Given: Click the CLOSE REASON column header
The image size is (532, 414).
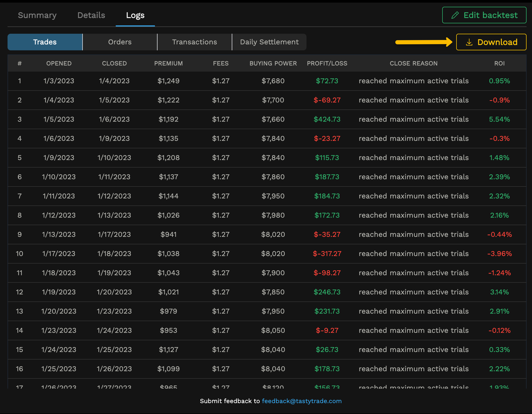Looking at the screenshot, I should pyautogui.click(x=413, y=63).
